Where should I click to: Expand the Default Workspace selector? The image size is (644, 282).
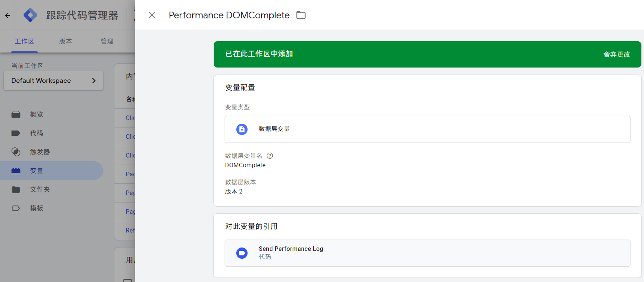tap(53, 81)
